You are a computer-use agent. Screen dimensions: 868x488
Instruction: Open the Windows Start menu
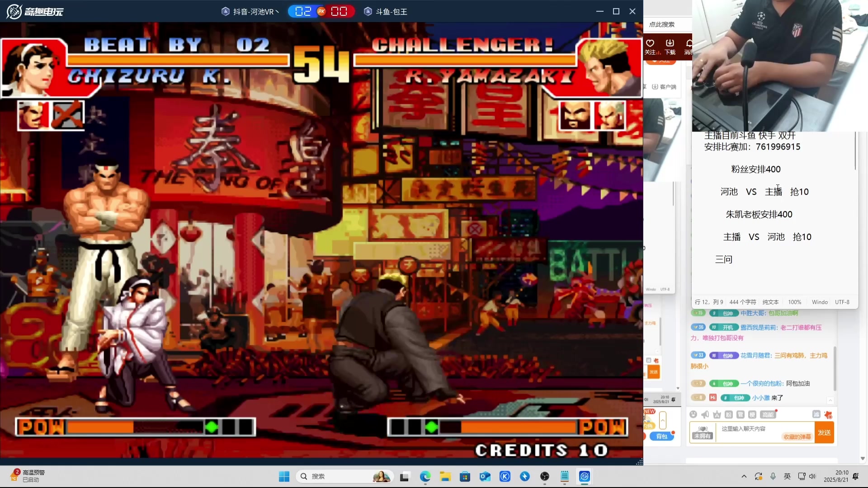pos(284,476)
